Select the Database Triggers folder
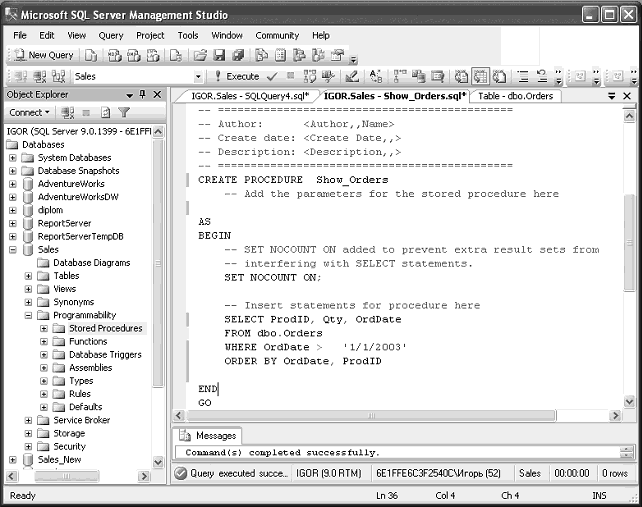This screenshot has height=507, width=642. [105, 355]
